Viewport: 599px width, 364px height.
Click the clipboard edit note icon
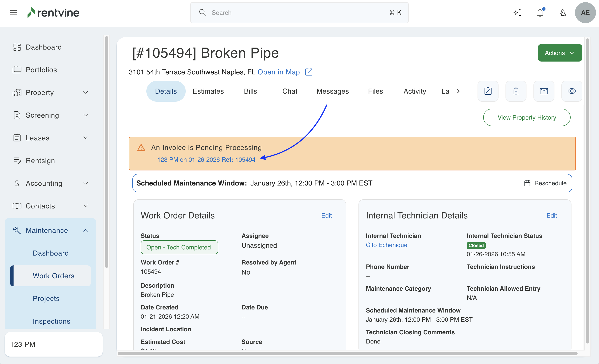coord(488,91)
